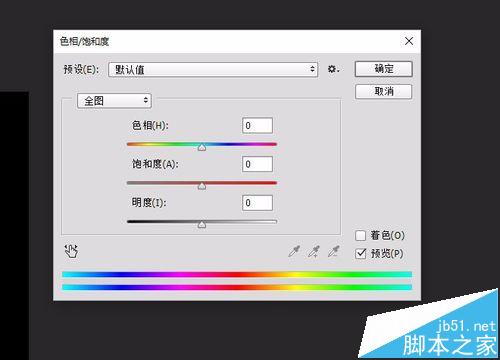This screenshot has height=360, width=500.
Task: Click the 饱和度(A): label
Action: [155, 164]
